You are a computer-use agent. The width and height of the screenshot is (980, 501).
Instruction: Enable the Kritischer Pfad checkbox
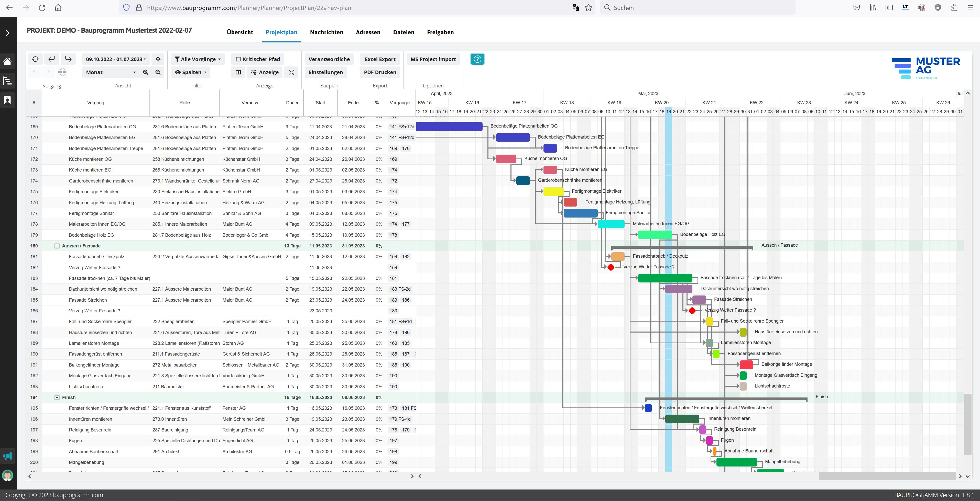[x=238, y=59]
